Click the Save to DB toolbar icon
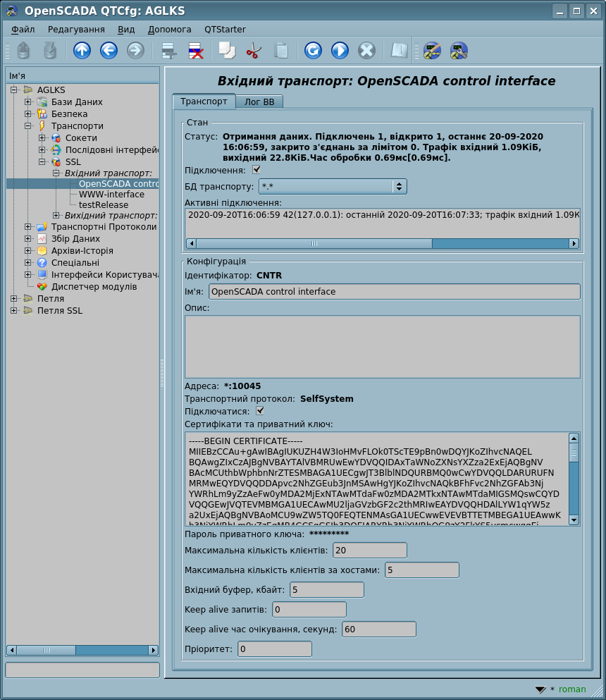Viewport: 606px width, 700px height. 50,51
